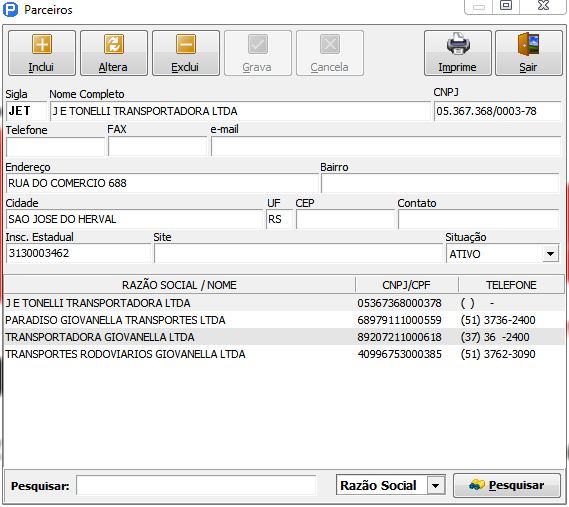The height and width of the screenshot is (507, 569).
Task: Click the CNPJ/CPF column header
Action: (406, 285)
